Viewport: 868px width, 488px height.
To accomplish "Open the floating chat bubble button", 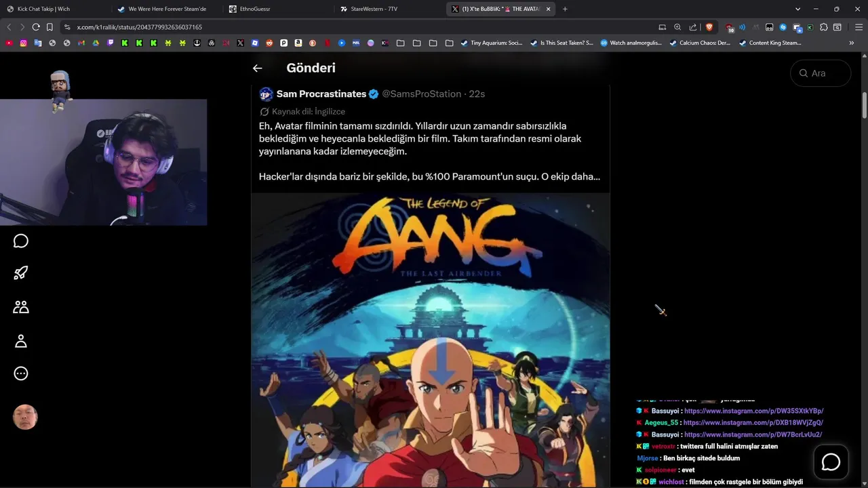I will [831, 462].
